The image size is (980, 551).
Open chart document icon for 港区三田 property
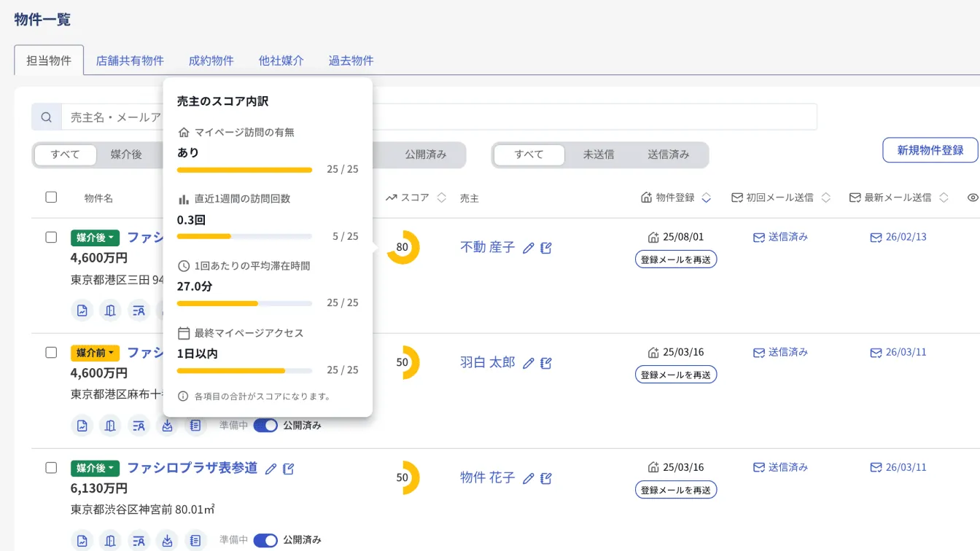point(82,310)
